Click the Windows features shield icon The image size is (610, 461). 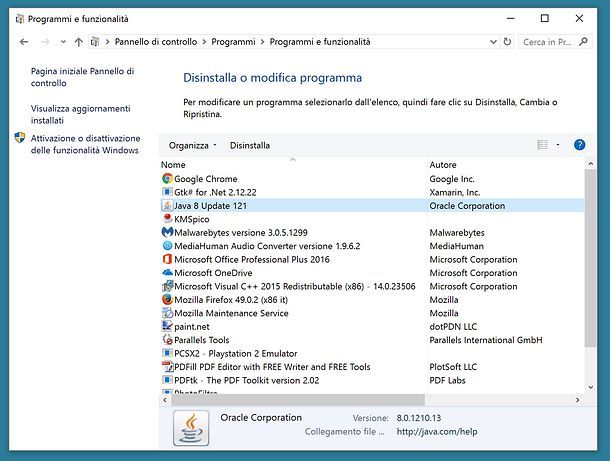pyautogui.click(x=20, y=138)
